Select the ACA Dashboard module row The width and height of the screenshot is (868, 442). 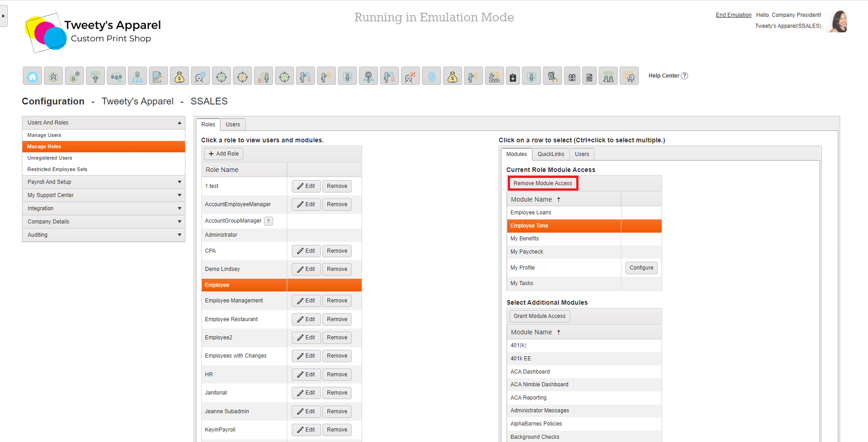[584, 372]
